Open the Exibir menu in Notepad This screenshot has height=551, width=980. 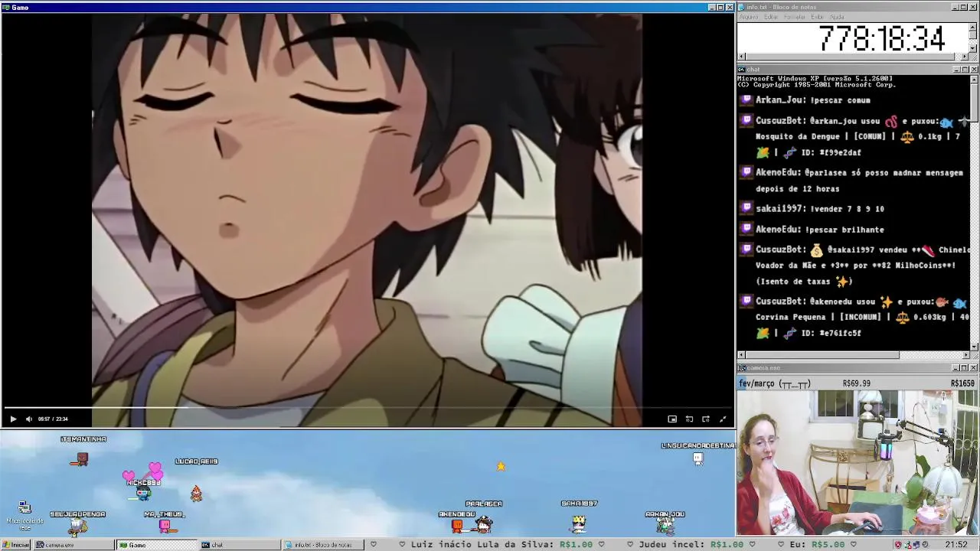(817, 17)
